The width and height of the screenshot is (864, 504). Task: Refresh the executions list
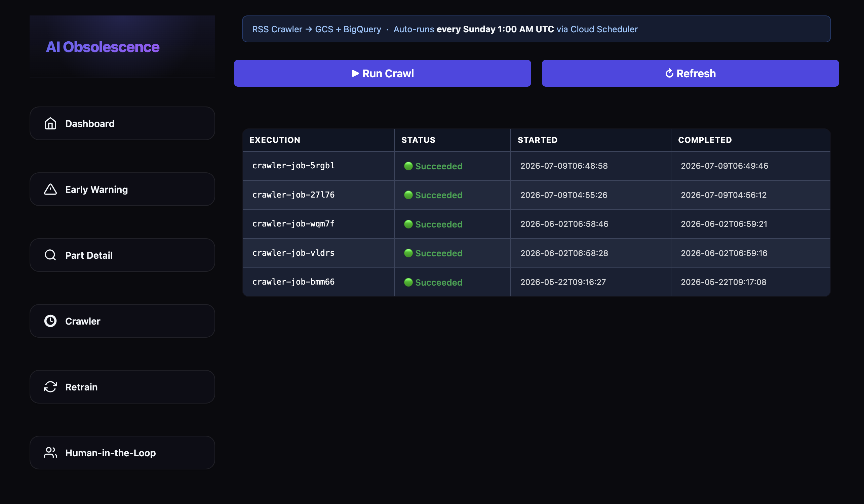(x=690, y=73)
